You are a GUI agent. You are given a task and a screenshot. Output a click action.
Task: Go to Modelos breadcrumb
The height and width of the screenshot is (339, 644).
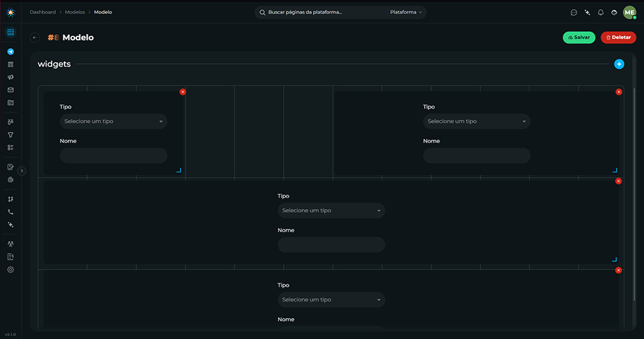pos(74,13)
